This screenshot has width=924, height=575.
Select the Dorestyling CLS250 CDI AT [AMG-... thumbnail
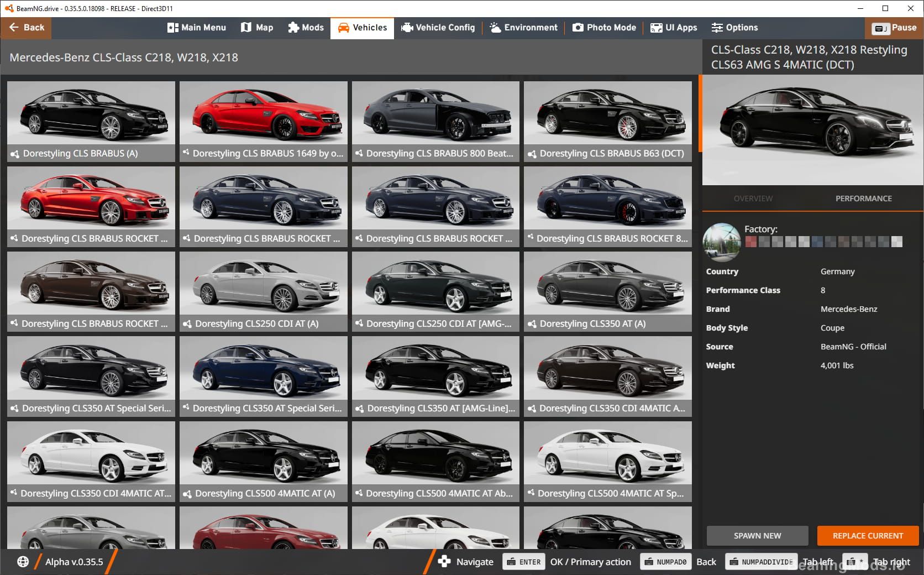coord(435,292)
